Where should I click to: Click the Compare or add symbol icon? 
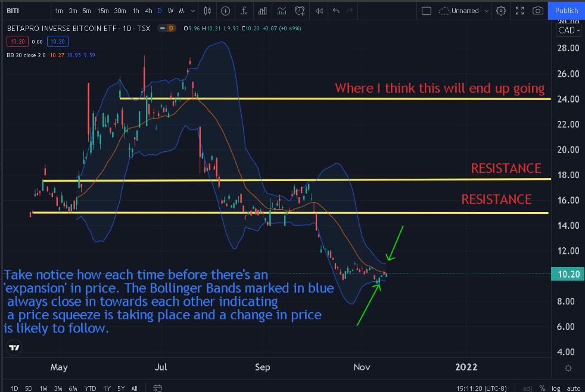[x=225, y=11]
